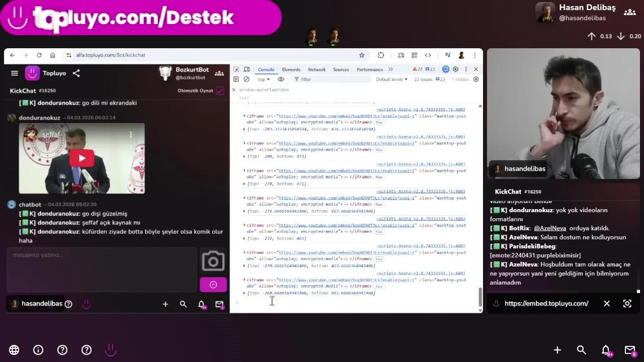Image resolution: width=644 pixels, height=362 pixels.
Task: Expand the object with top: -280
Action: 245,156
